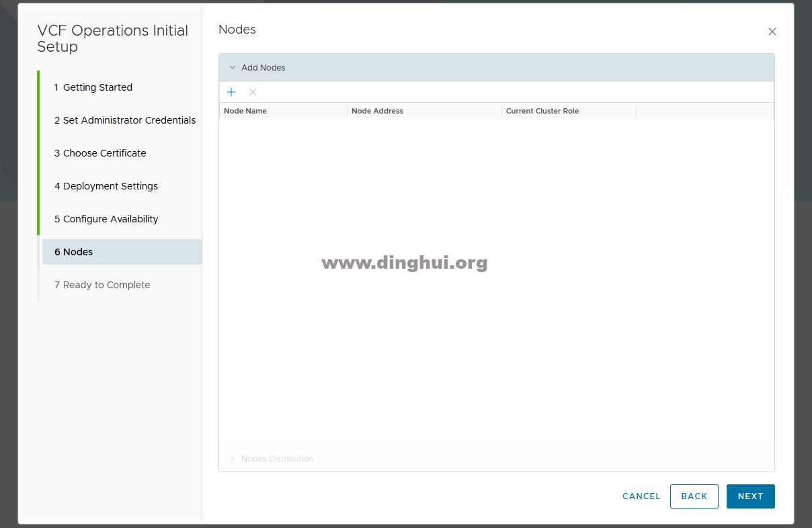Select step 4 Deployment Settings
812x528 pixels.
point(106,186)
